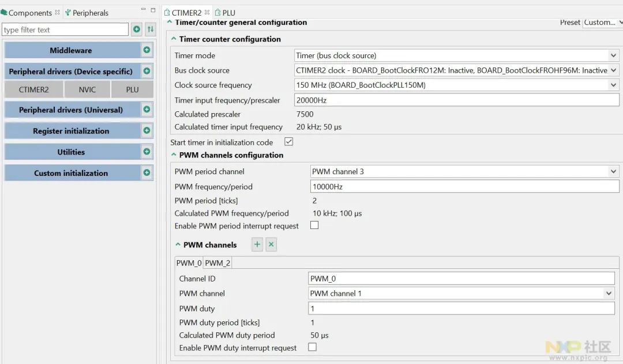
Task: Add a new Middleware component
Action: point(147,50)
